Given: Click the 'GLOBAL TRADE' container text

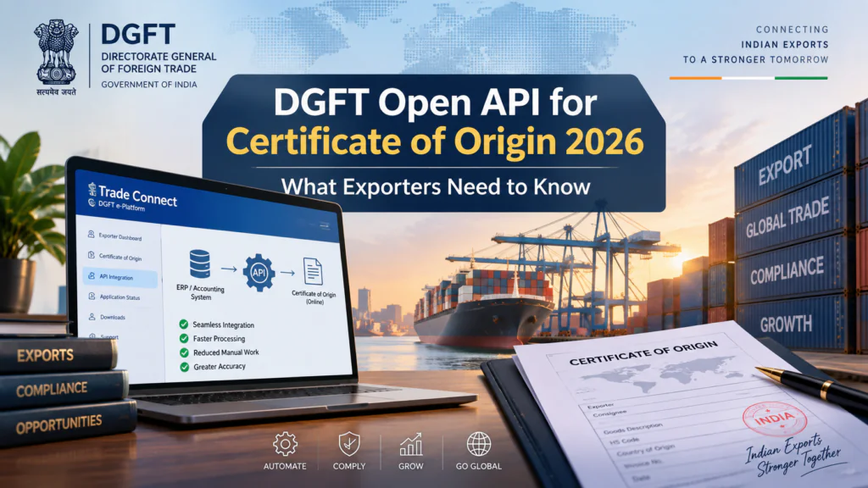Looking at the screenshot, I should [x=787, y=218].
